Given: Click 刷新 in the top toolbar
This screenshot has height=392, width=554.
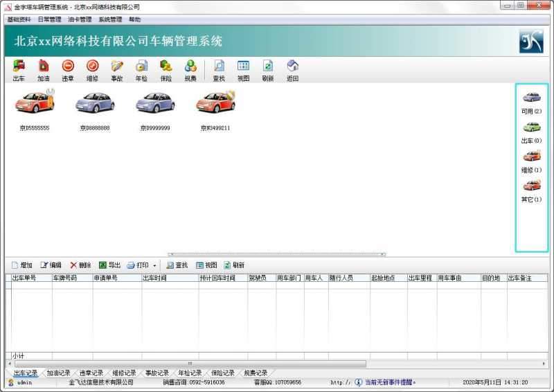Looking at the screenshot, I should pos(268,71).
